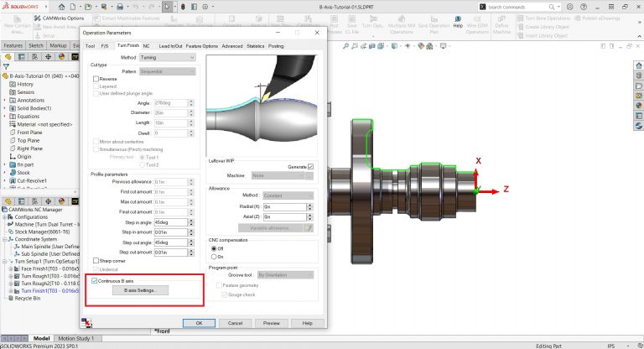The height and width of the screenshot is (349, 644).
Task: Select the CNC compensation Off radio button
Action: tap(214, 248)
